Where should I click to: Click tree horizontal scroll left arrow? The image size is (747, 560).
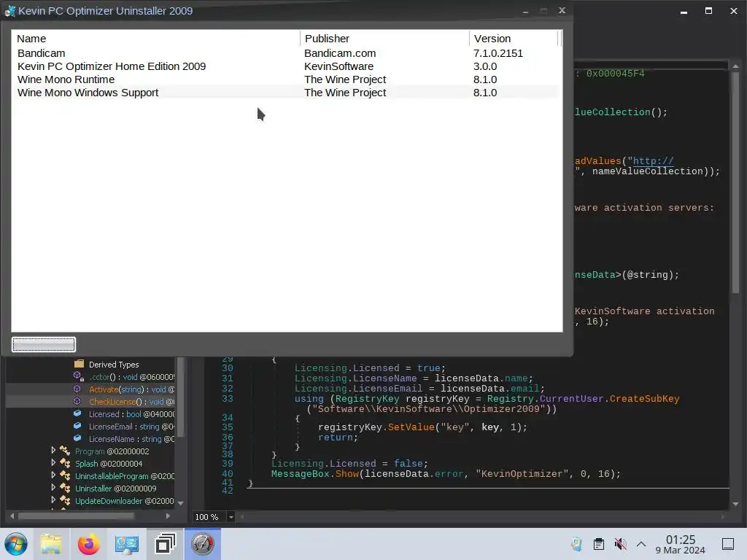click(x=12, y=516)
